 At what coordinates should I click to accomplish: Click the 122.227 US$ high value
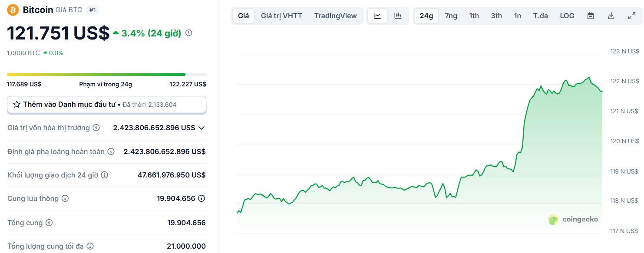(188, 84)
